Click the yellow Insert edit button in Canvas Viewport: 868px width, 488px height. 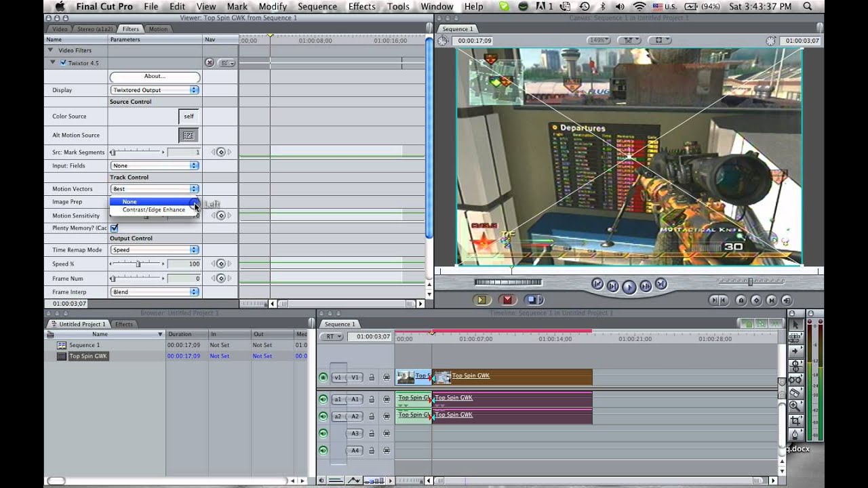(x=481, y=300)
